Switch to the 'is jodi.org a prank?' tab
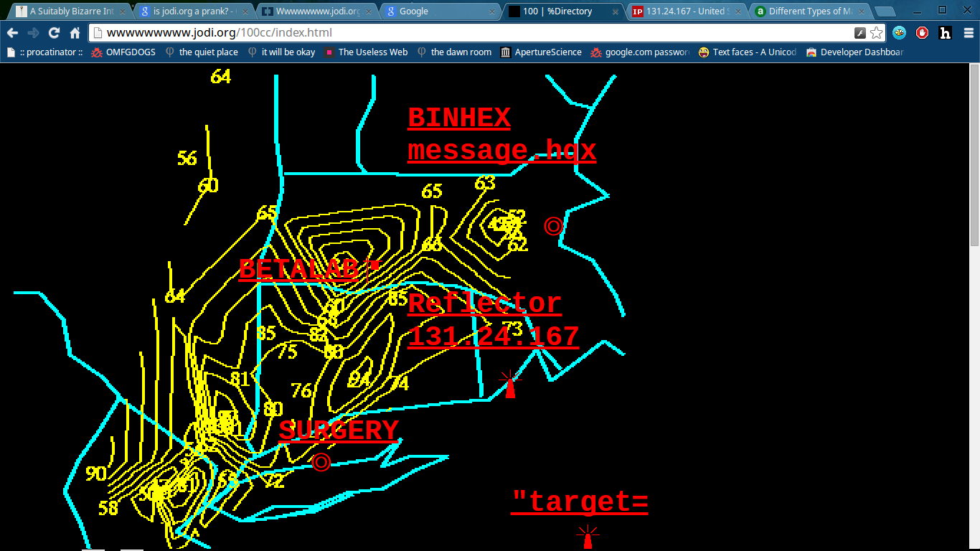980x551 pixels. click(192, 11)
